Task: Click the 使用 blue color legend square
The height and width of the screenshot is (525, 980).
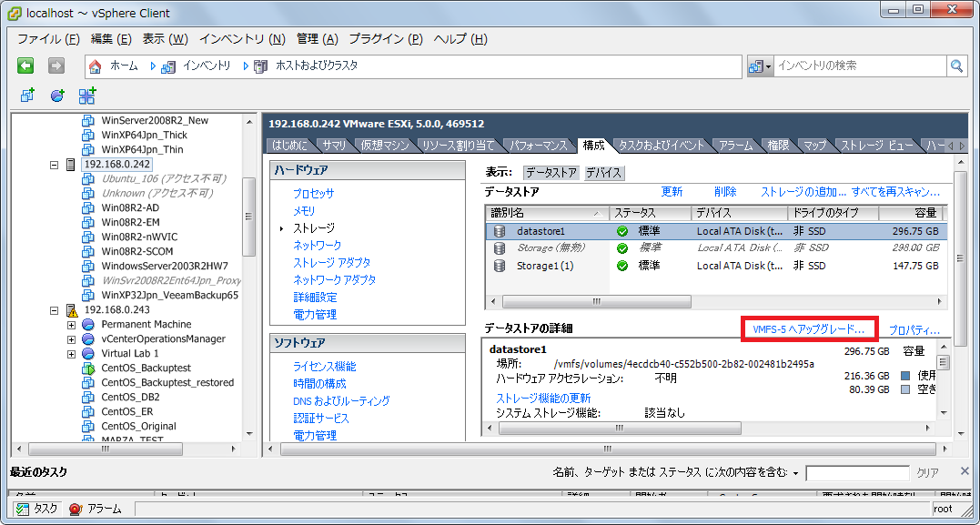Action: point(905,377)
